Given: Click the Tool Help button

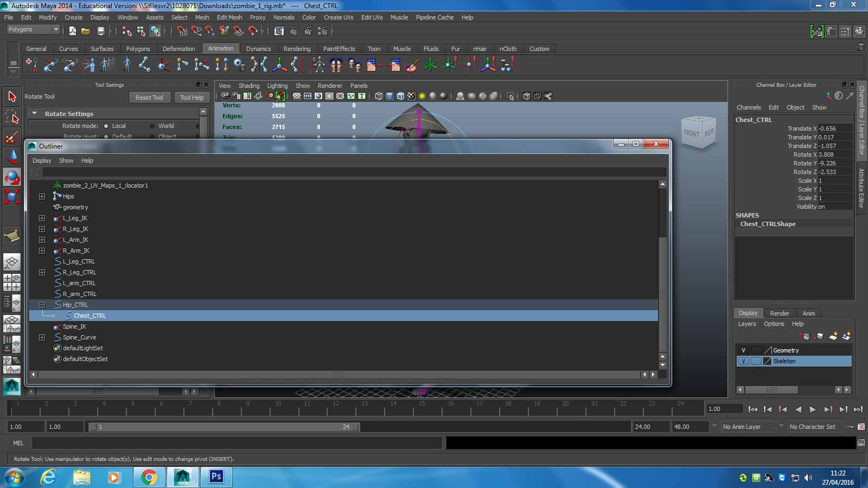Looking at the screenshot, I should (x=192, y=98).
